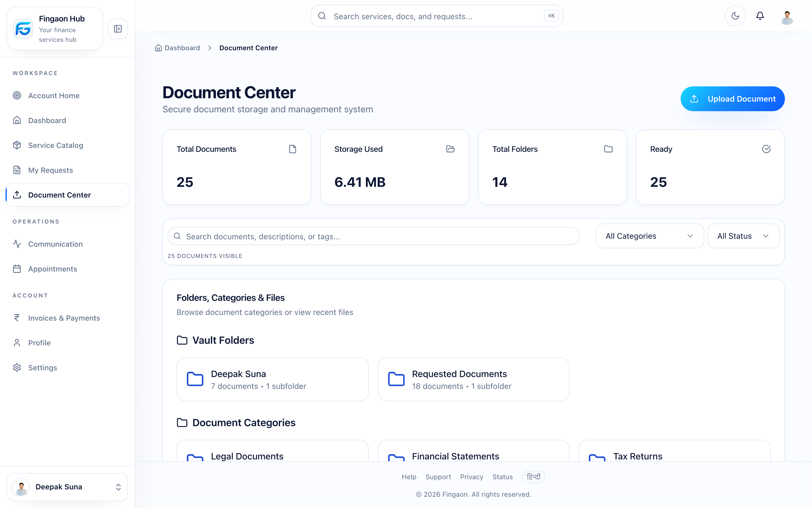Click the Vault Folders heading folder icon
Viewport: 812px width, 508px height.
pos(182,340)
